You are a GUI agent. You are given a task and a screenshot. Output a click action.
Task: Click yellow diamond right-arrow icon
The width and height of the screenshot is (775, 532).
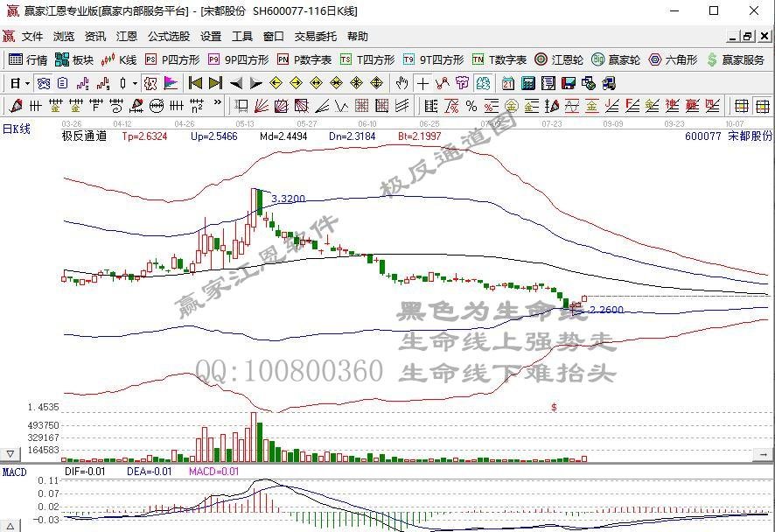tap(296, 83)
